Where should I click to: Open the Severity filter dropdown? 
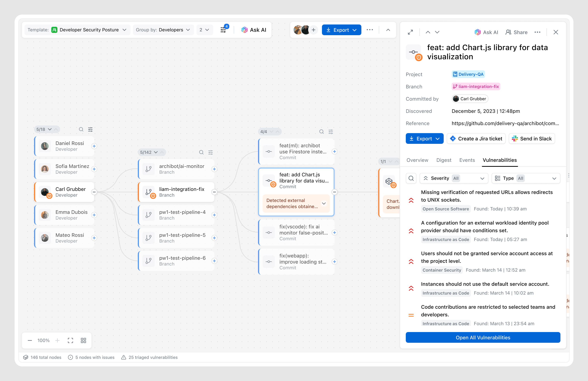click(454, 178)
